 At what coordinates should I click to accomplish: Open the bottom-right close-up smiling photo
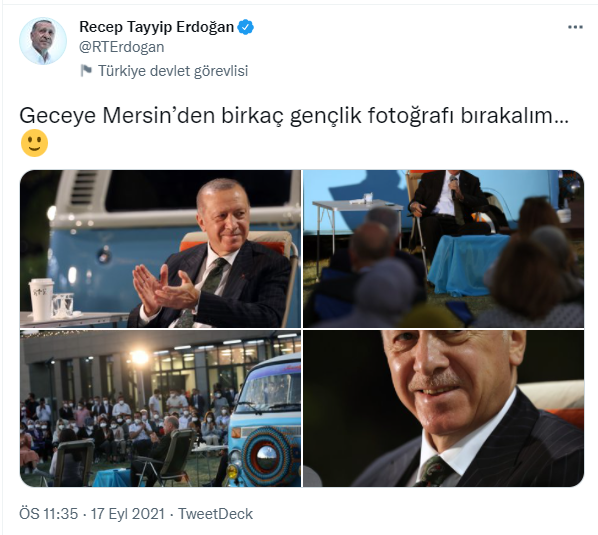pyautogui.click(x=444, y=408)
